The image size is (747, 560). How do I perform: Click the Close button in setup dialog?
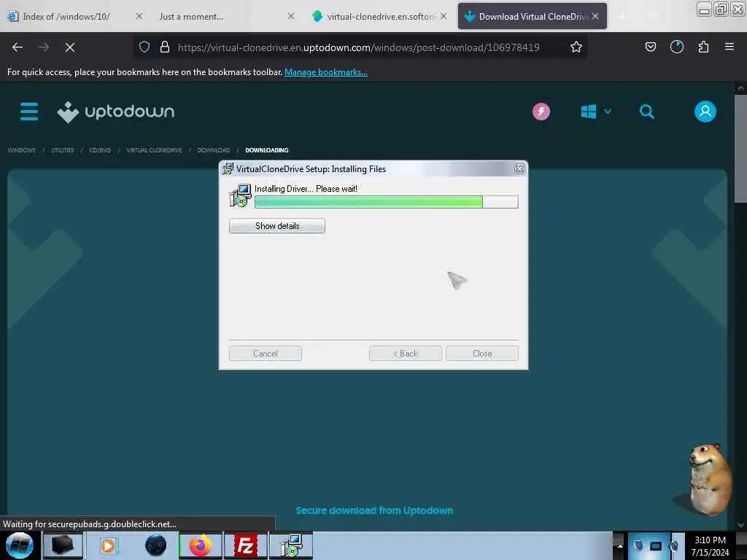(x=481, y=354)
